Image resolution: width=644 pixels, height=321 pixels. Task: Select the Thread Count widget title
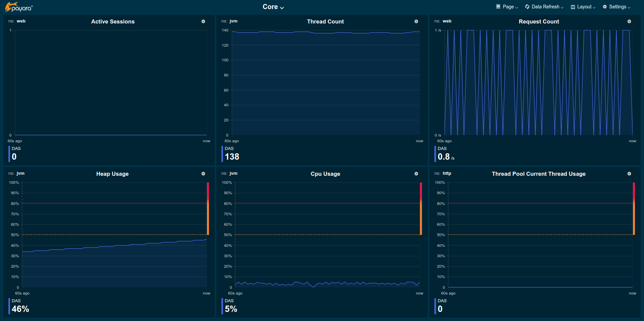pyautogui.click(x=325, y=21)
